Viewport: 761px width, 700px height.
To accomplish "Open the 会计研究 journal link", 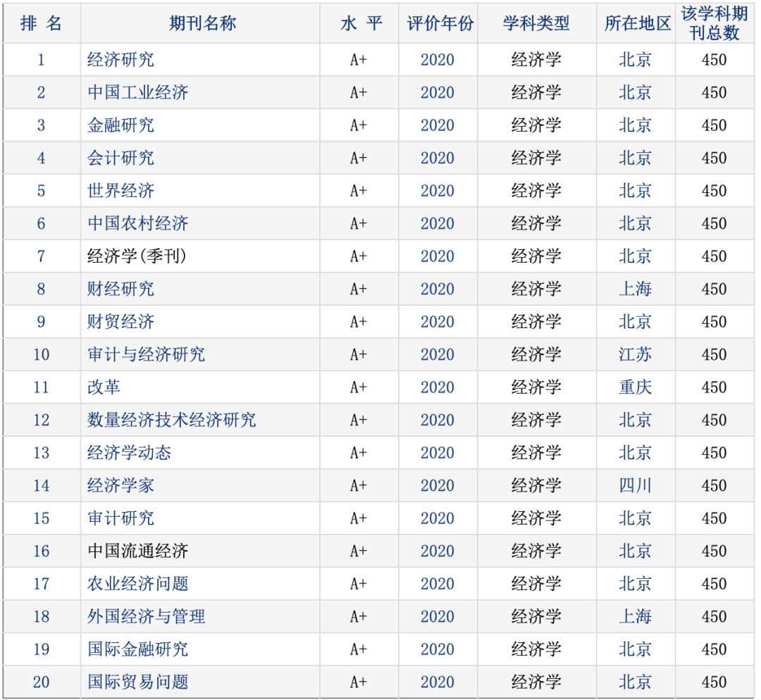I will 120,158.
